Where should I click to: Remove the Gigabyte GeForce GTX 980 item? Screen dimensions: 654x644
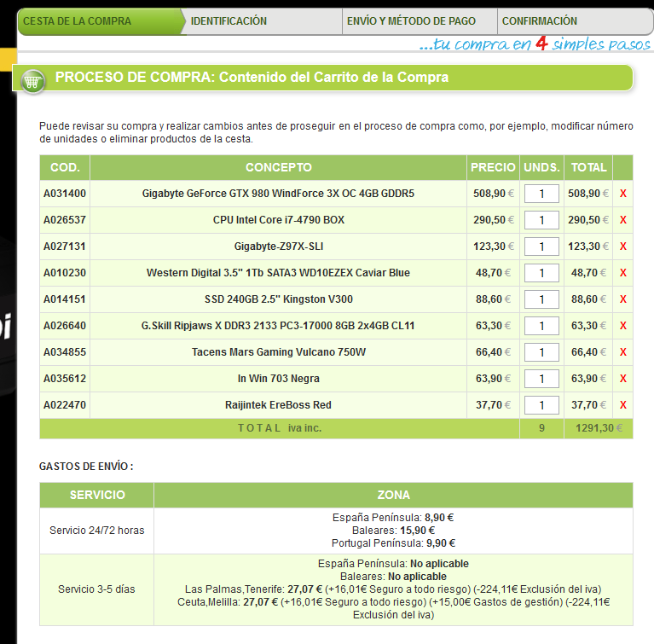click(622, 194)
